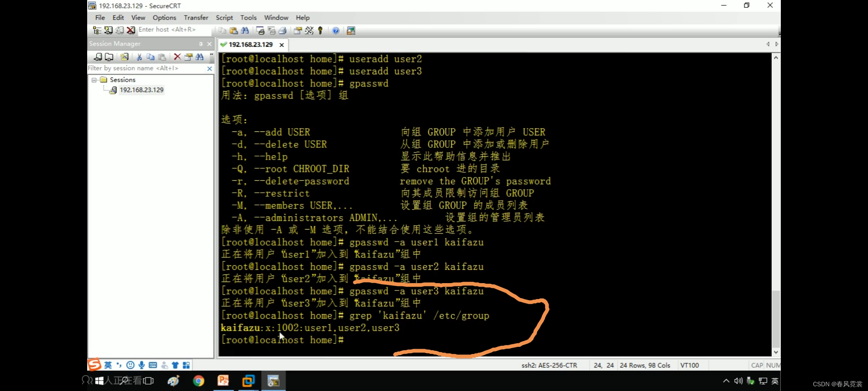
Task: Open the Script menu
Action: click(x=224, y=18)
